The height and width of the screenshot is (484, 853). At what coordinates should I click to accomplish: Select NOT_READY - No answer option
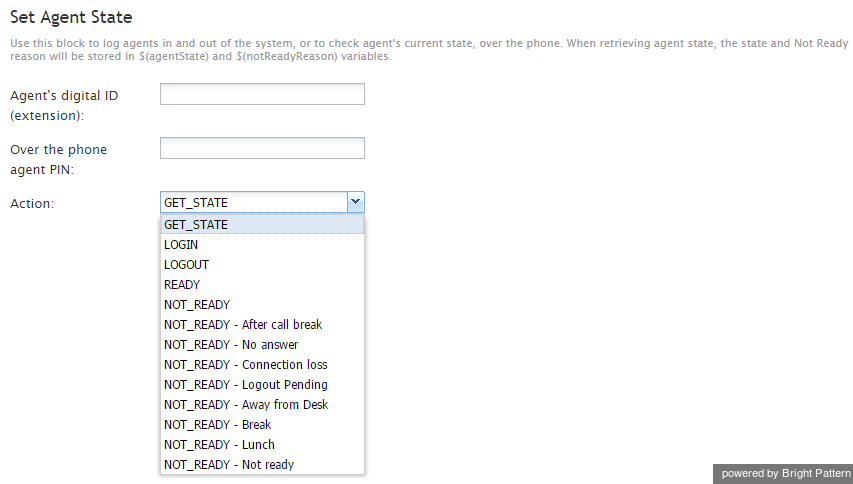pos(262,345)
